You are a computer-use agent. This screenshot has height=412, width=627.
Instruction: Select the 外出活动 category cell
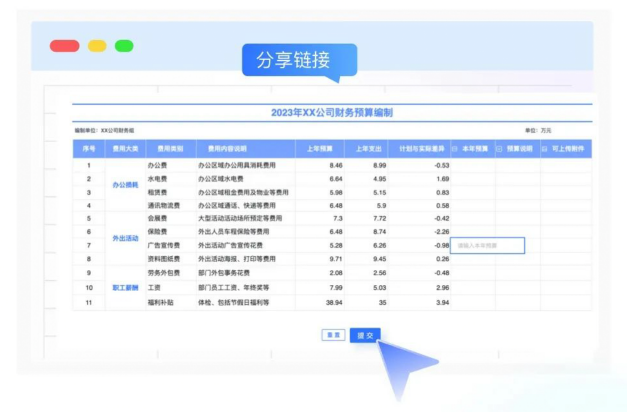tap(125, 238)
